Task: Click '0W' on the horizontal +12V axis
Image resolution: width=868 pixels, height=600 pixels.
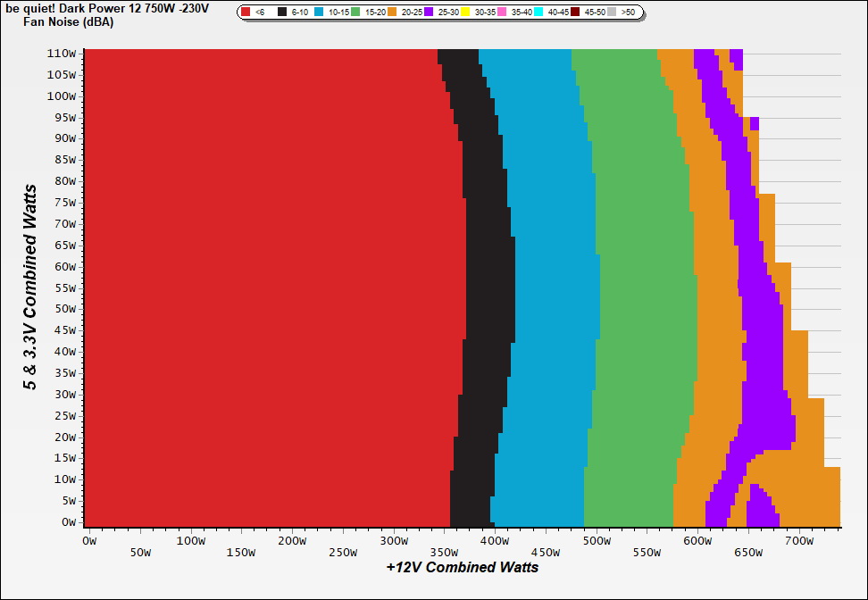Action: 89,541
